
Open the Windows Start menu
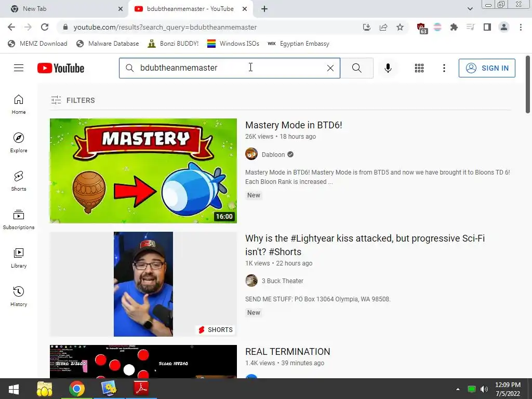(x=14, y=389)
